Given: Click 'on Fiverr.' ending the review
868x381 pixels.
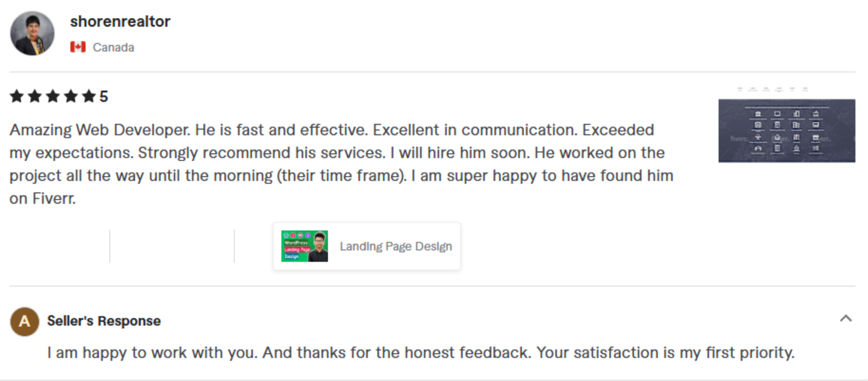Looking at the screenshot, I should pyautogui.click(x=43, y=199).
